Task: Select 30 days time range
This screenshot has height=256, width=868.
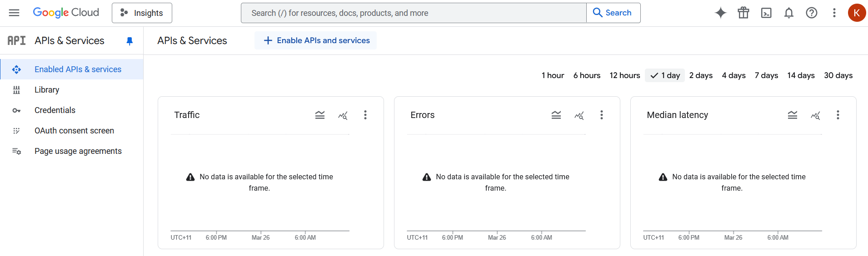Action: coord(838,75)
